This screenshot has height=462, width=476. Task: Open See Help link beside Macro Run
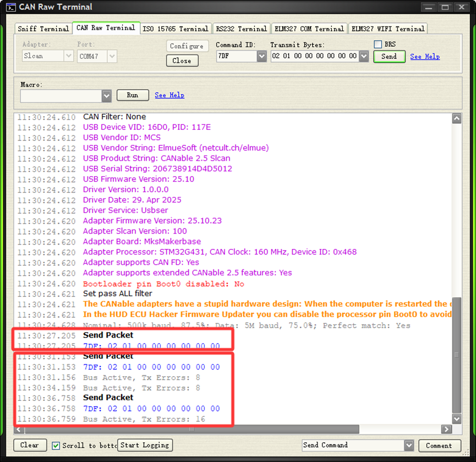coord(169,95)
